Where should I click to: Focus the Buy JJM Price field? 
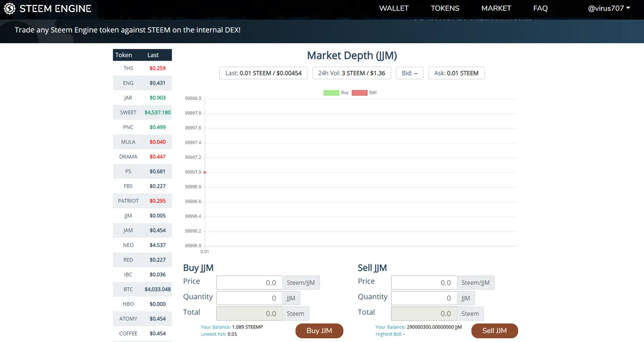click(250, 283)
